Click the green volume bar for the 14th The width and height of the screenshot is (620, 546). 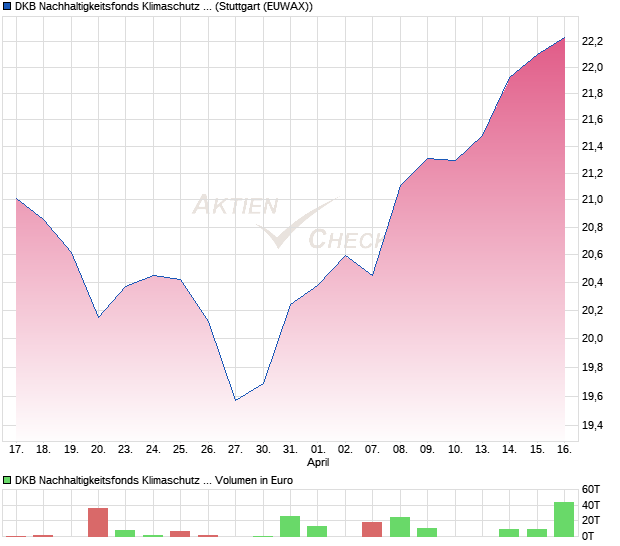(509, 533)
